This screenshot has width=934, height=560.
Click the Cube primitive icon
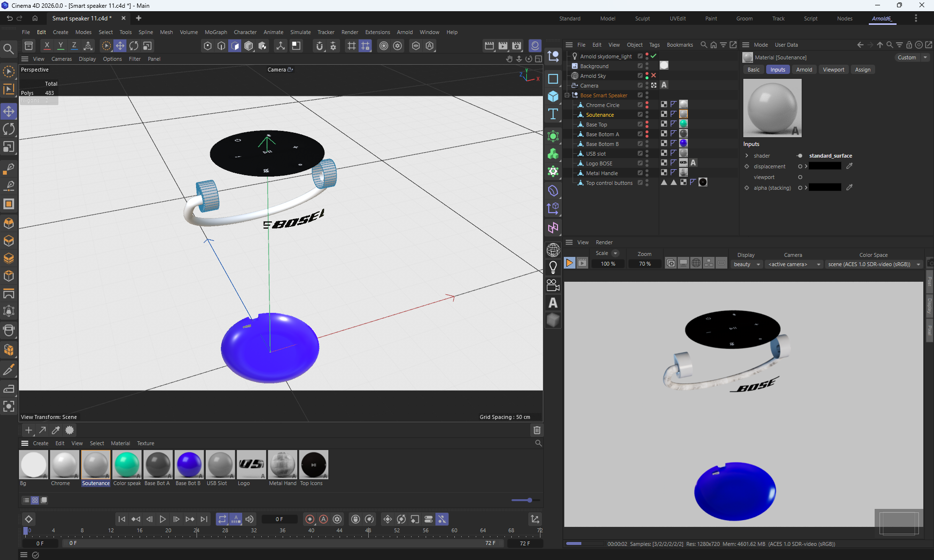pyautogui.click(x=553, y=96)
